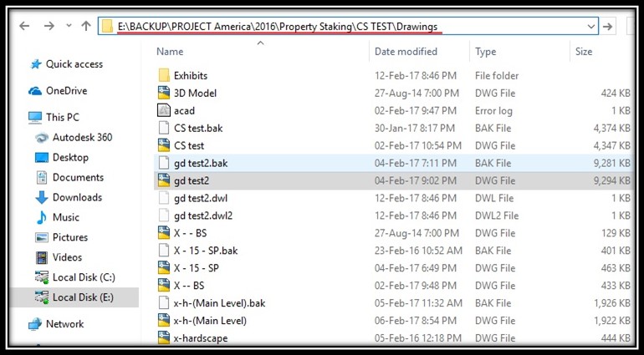Select the acad error log icon

click(164, 110)
